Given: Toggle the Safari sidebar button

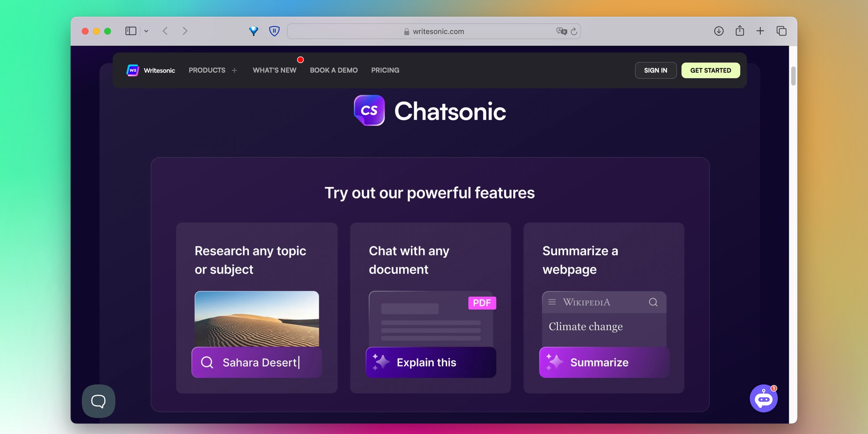Looking at the screenshot, I should pos(131,31).
